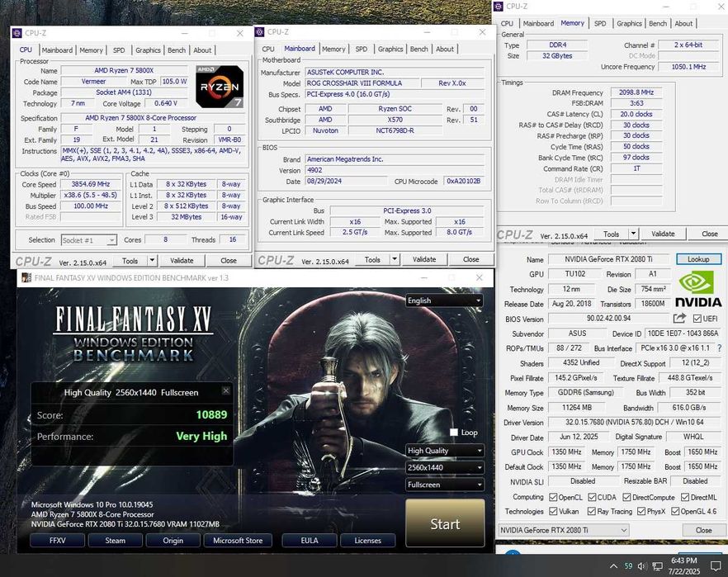Viewport: 728px width, 577px height.
Task: Open Tools dropdown arrow in CPU window
Action: (x=152, y=260)
